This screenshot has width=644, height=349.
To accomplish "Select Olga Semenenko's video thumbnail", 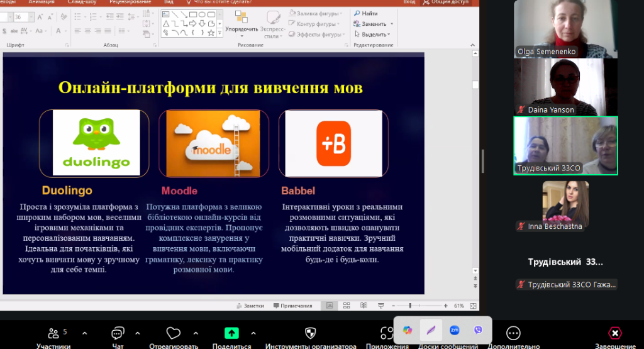I will click(x=565, y=28).
